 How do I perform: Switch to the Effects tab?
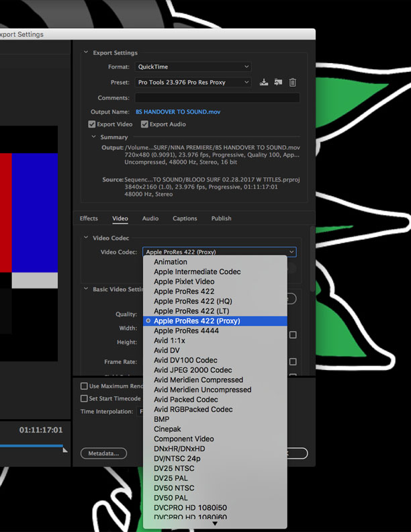pos(89,218)
